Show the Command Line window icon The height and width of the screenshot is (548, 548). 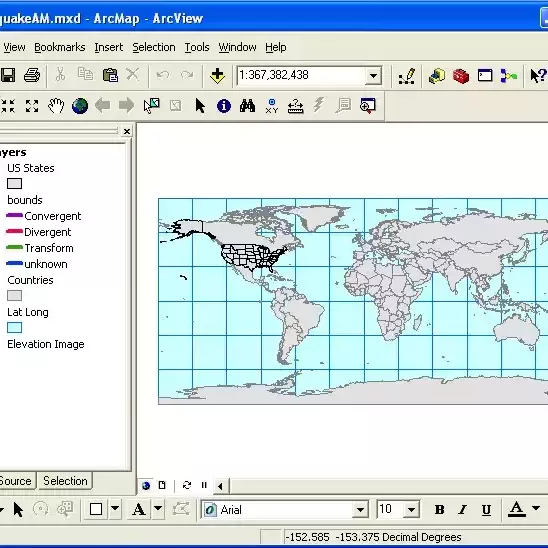(x=485, y=75)
